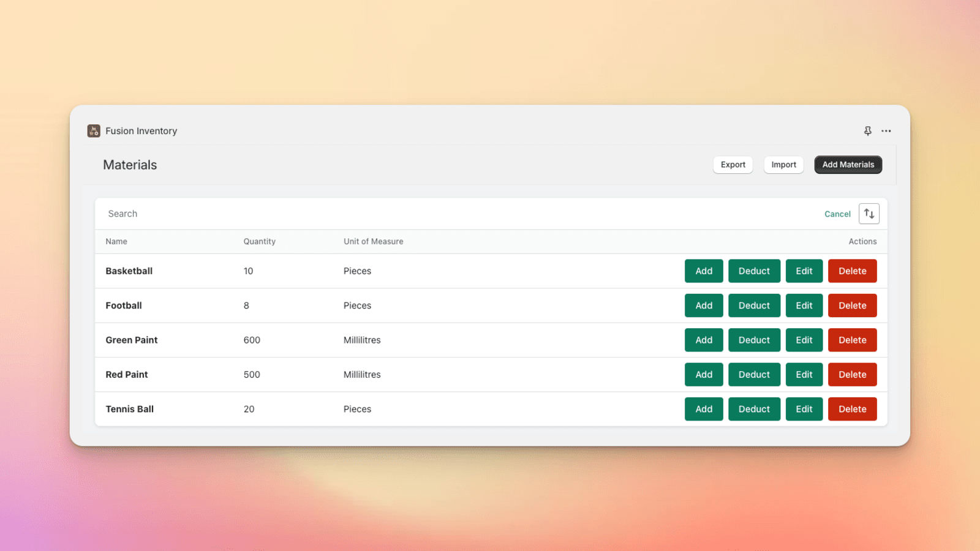Sort materials by the Name column header

[116, 241]
